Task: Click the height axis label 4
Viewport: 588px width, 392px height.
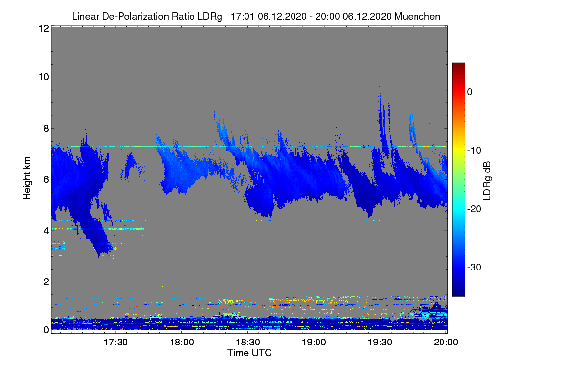Action: click(46, 230)
